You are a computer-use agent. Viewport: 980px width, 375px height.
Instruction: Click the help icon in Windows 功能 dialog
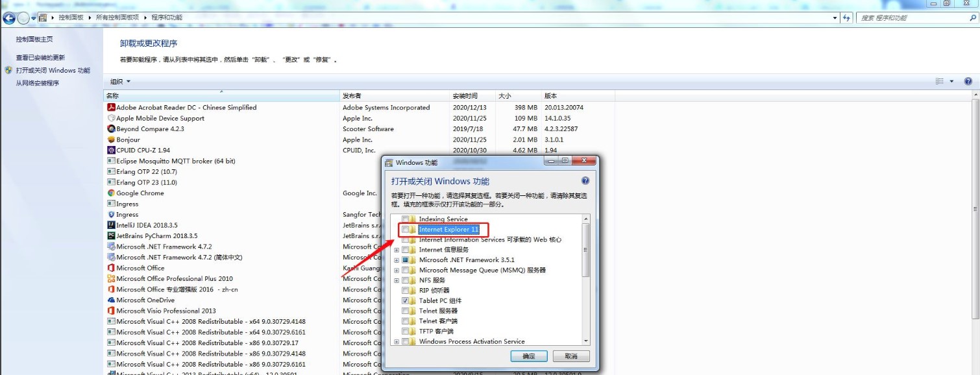tap(585, 181)
